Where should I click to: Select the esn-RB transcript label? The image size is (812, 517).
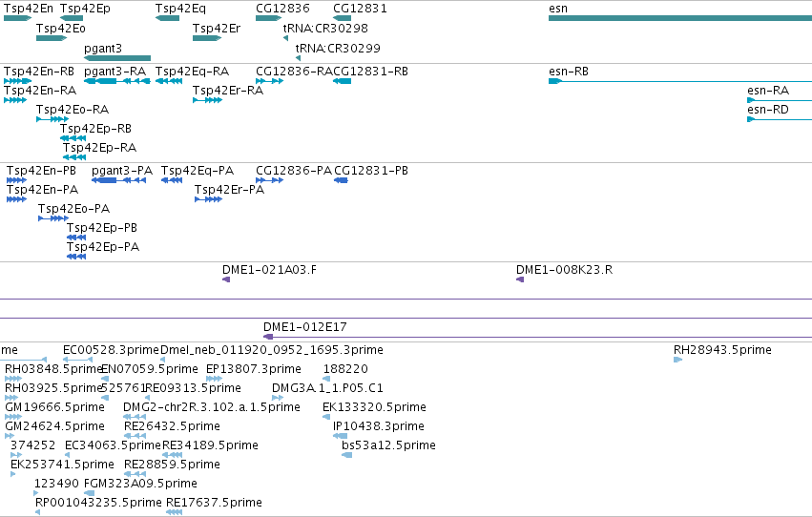click(569, 72)
